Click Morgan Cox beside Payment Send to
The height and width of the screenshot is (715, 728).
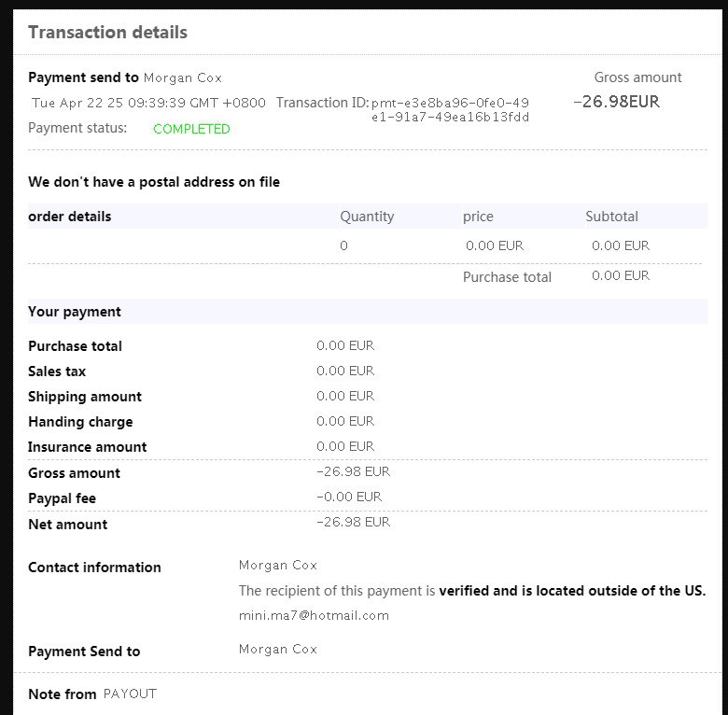point(277,649)
